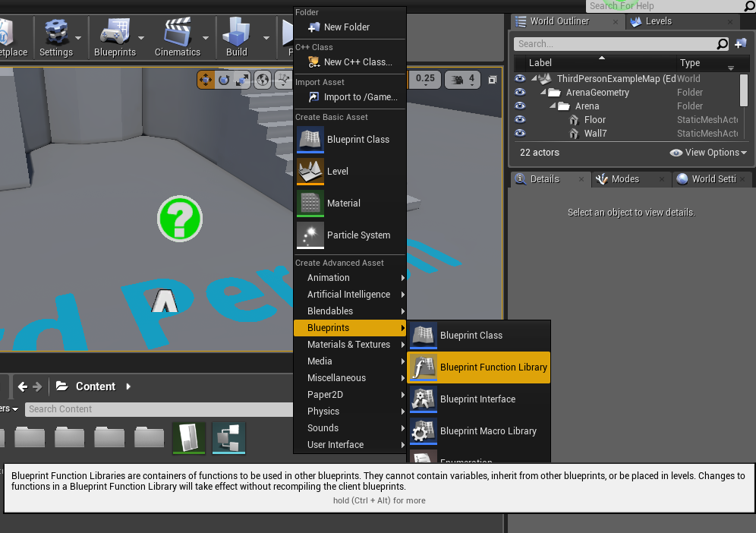Collapse the ArenaGeometry folder node
The width and height of the screenshot is (756, 533).
(543, 92)
